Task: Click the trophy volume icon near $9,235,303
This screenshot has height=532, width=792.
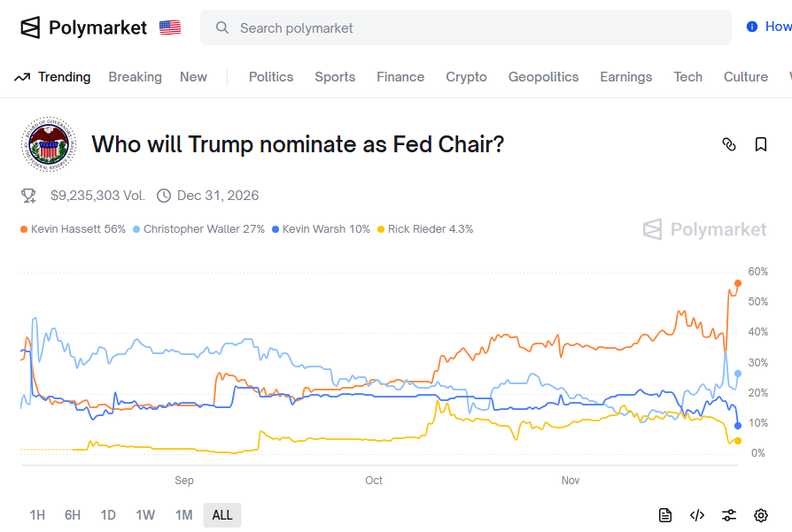Action: click(29, 196)
